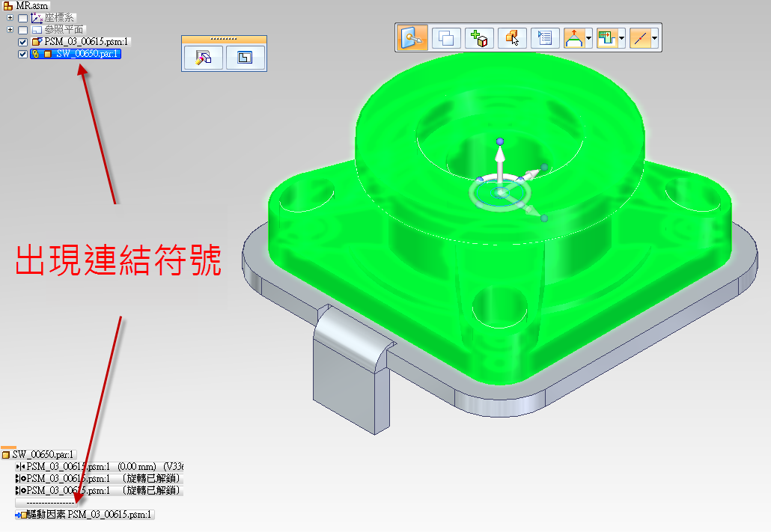The image size is (771, 532).
Task: Toggle the 座標系 visibility checkbox
Action: click(x=23, y=18)
